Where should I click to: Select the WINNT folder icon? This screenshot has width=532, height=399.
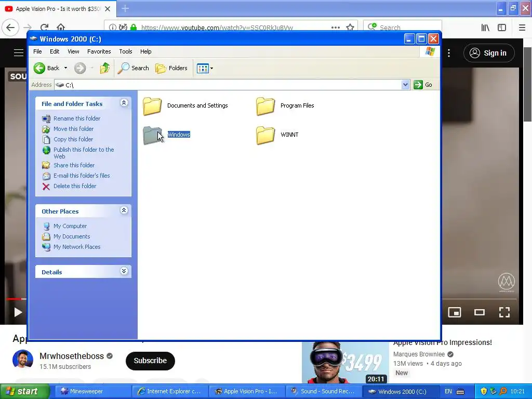coord(265,135)
